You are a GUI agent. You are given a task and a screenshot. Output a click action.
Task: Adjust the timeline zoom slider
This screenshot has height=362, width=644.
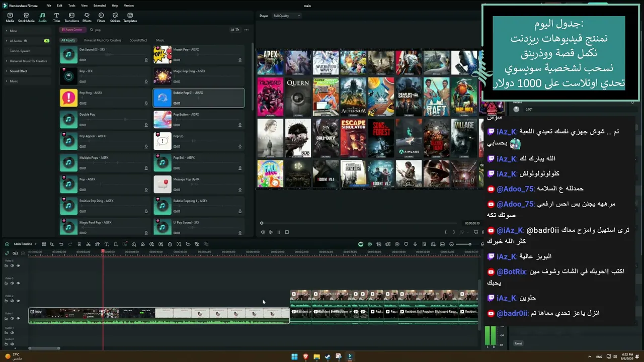pos(467,244)
